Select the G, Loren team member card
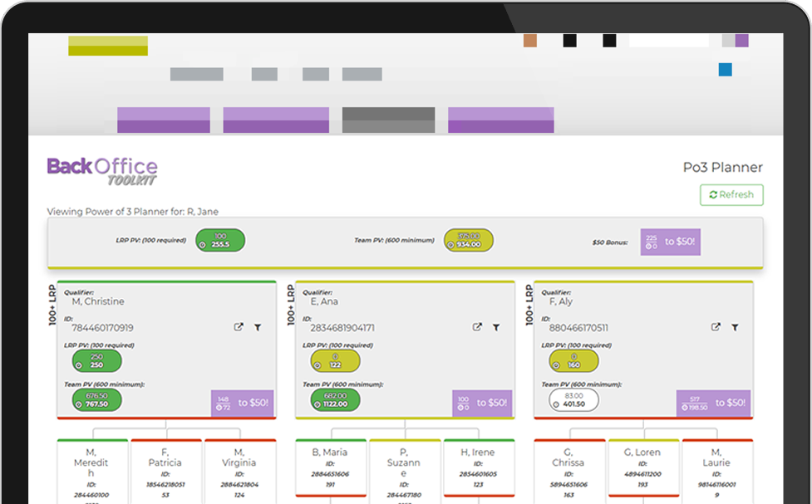The height and width of the screenshot is (504, 812). (644, 470)
